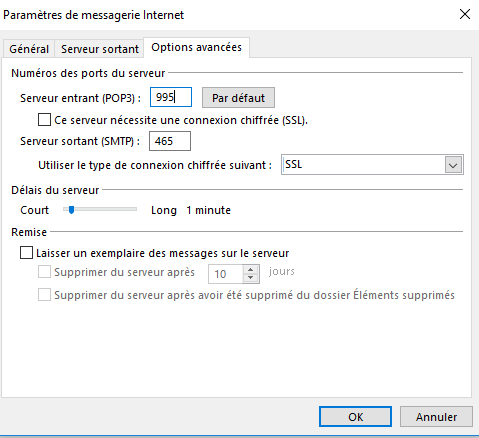Open the encrypted connection type dropdown

pos(372,164)
